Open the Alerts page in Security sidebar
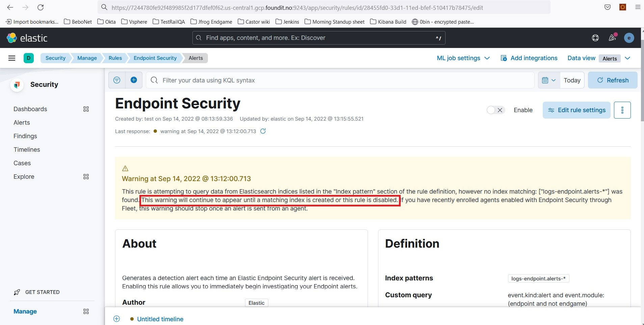Screen dimensions: 644x325 tap(22, 122)
